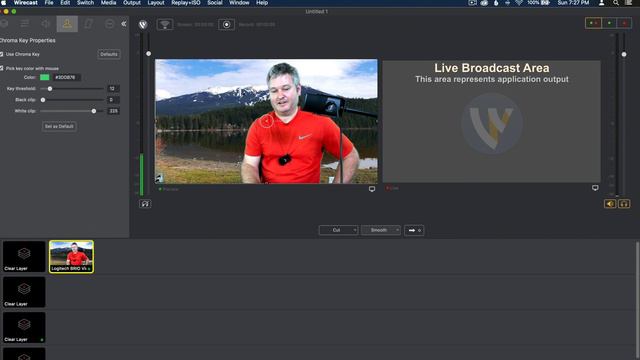Screen dimensions: 640x360
Task: Open the Switch menu
Action: (85, 3)
